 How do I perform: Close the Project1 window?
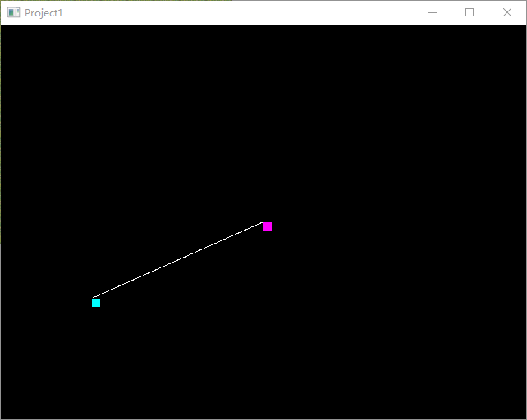(507, 13)
